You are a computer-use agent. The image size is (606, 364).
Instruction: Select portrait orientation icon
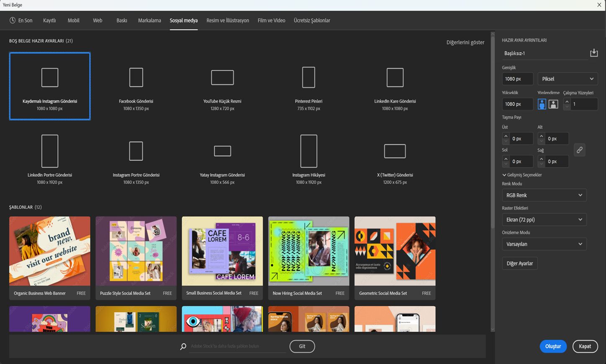pyautogui.click(x=542, y=104)
